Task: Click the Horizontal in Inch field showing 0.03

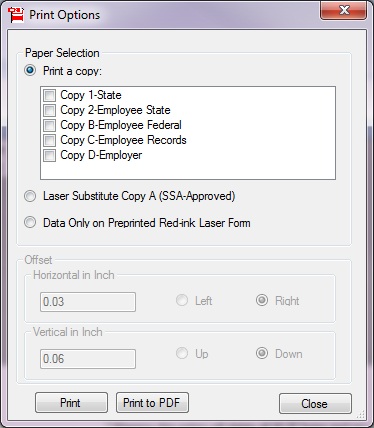Action: (88, 302)
